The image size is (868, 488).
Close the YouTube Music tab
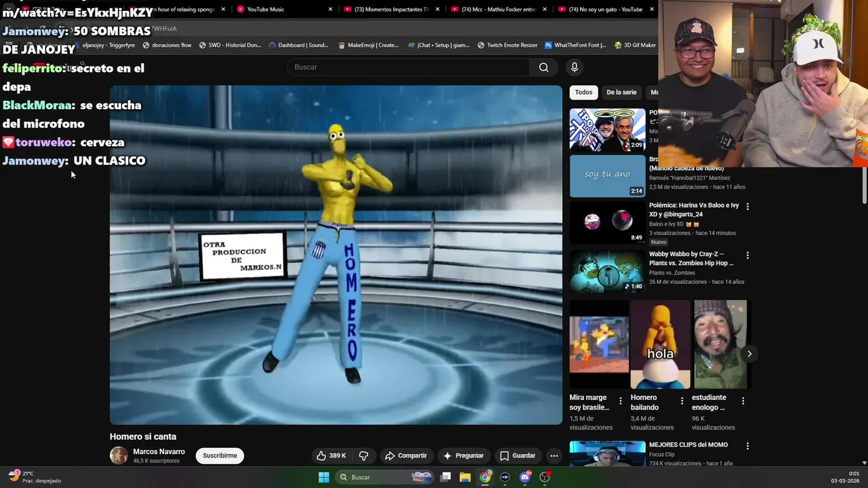(x=330, y=9)
